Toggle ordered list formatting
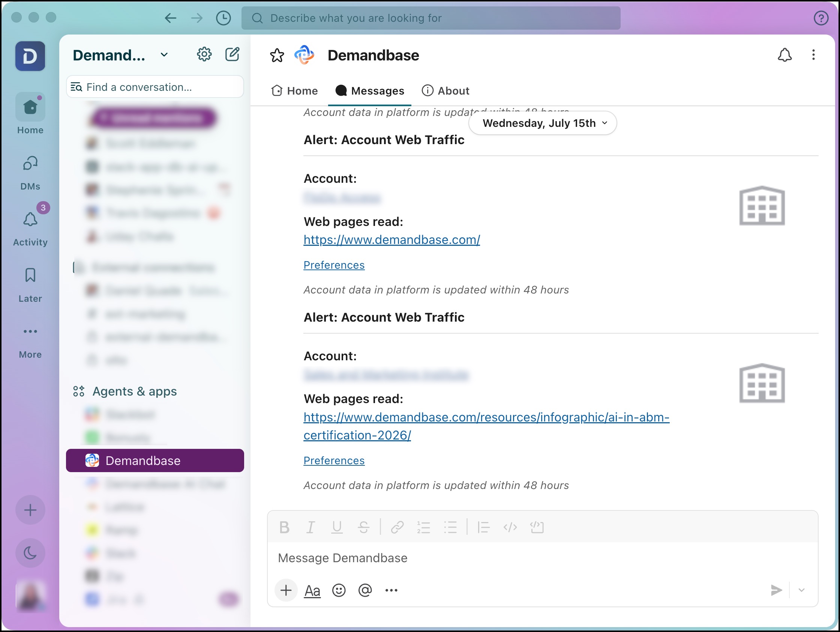Viewport: 840px width, 632px height. (x=423, y=528)
